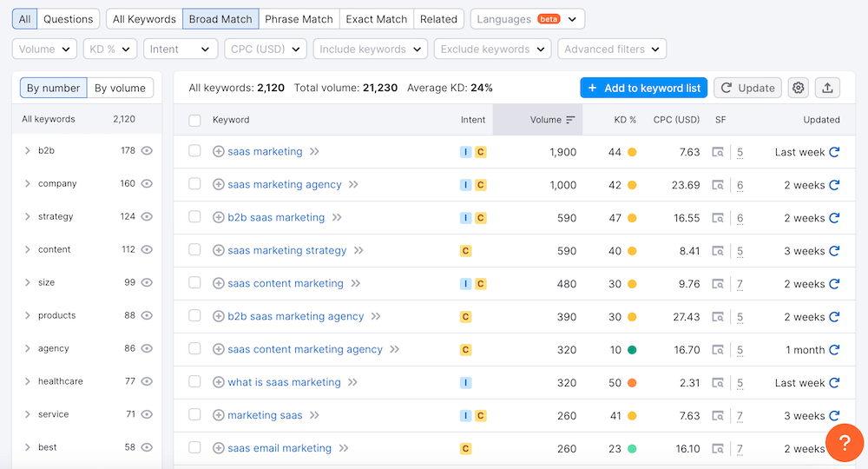Click yellow KD dot for saas marketing
Image resolution: width=868 pixels, height=469 pixels.
click(x=632, y=152)
